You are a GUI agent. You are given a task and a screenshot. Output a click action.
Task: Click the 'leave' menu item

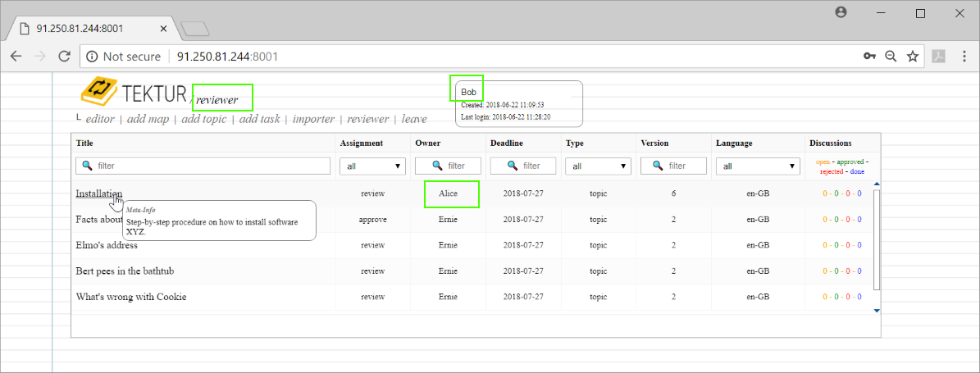[x=414, y=119]
